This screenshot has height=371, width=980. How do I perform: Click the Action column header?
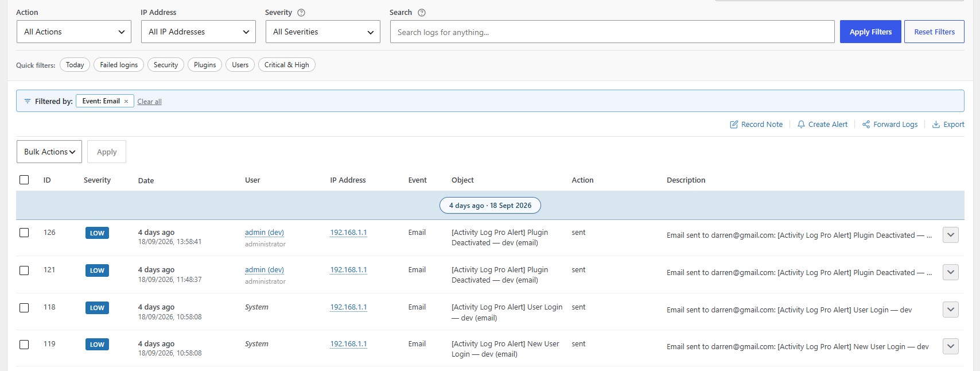(x=582, y=180)
